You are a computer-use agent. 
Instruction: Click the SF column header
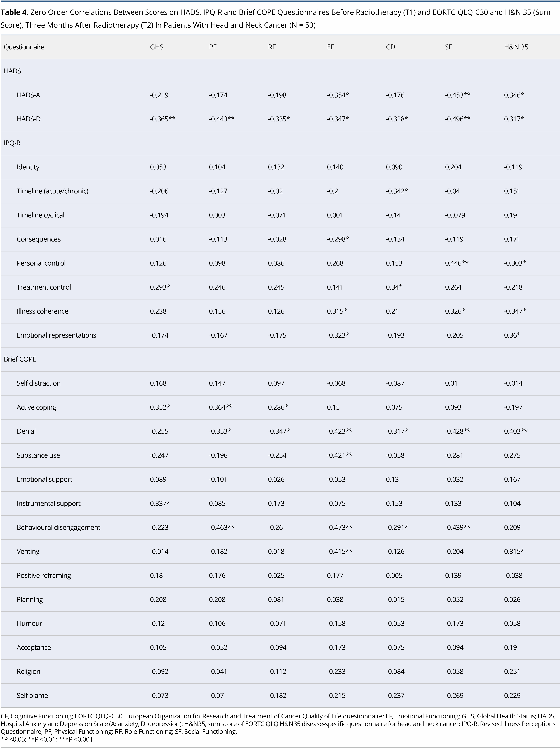click(x=448, y=47)
